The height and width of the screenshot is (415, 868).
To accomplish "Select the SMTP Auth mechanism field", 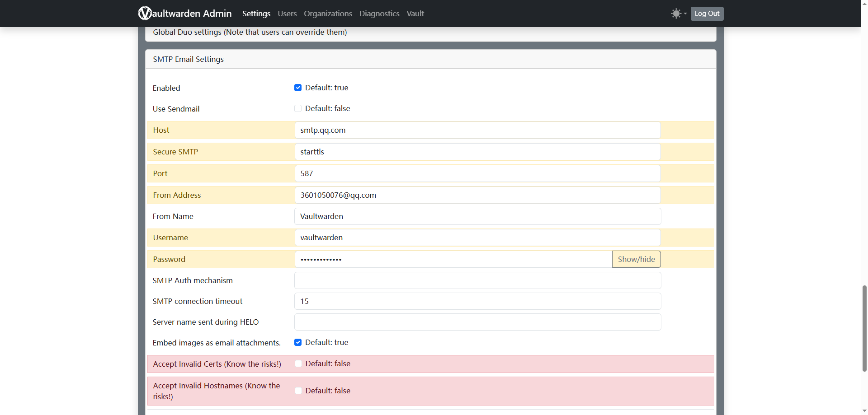I will tap(477, 280).
